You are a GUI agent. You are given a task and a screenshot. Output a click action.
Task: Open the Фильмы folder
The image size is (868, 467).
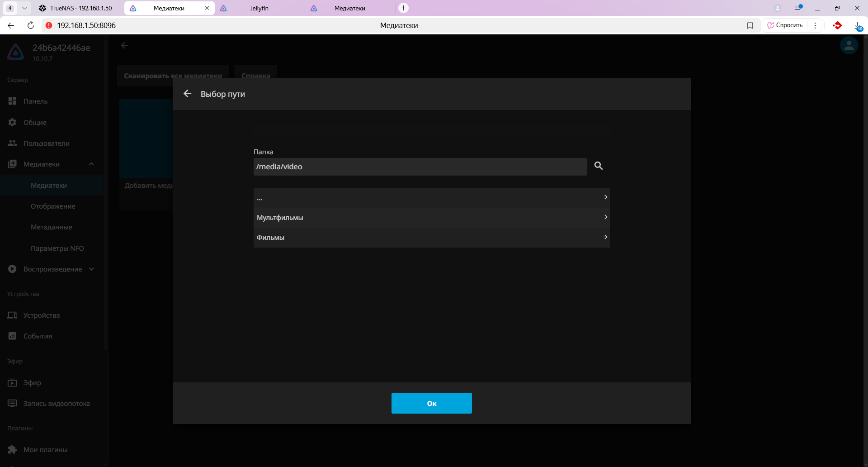tap(431, 238)
